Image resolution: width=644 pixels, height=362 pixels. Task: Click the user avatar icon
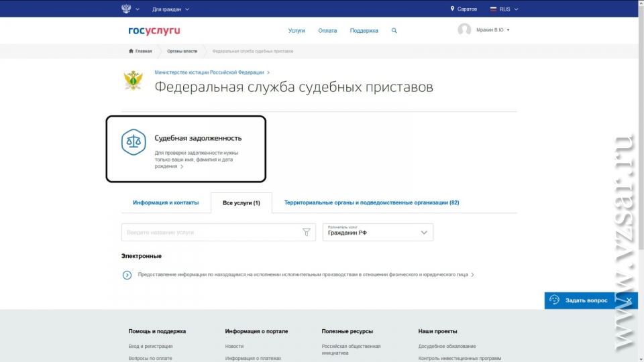pyautogui.click(x=464, y=29)
